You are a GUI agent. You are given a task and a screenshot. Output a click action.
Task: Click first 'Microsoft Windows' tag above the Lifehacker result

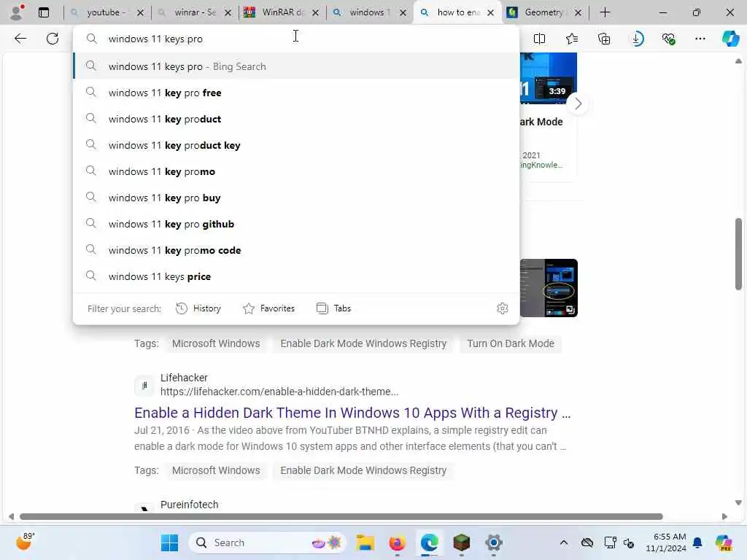(216, 343)
